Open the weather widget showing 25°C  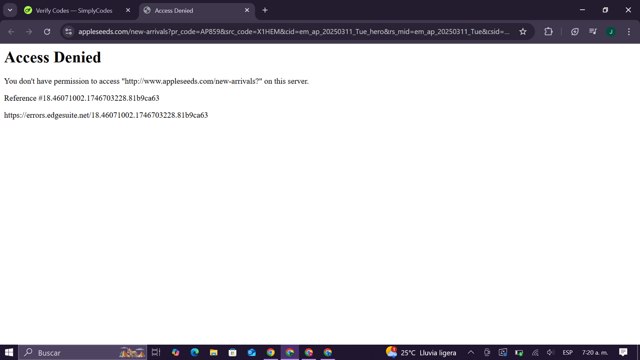coord(421,352)
